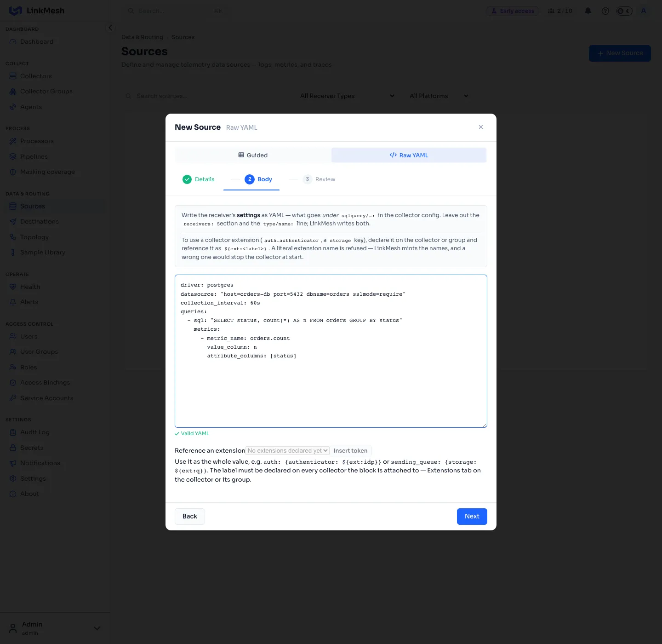This screenshot has width=662, height=644.
Task: Toggle the dark mode theme switch
Action: [x=624, y=11]
